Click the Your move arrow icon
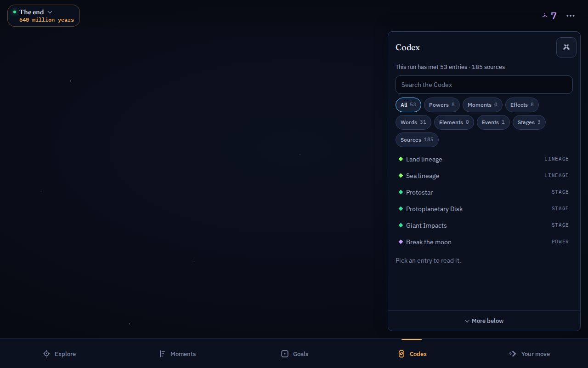This screenshot has height=368, width=588. coord(513,354)
